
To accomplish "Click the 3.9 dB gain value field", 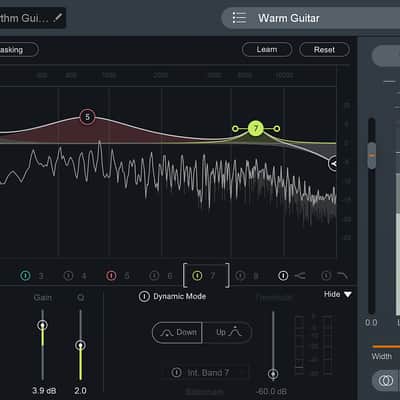I will [44, 390].
